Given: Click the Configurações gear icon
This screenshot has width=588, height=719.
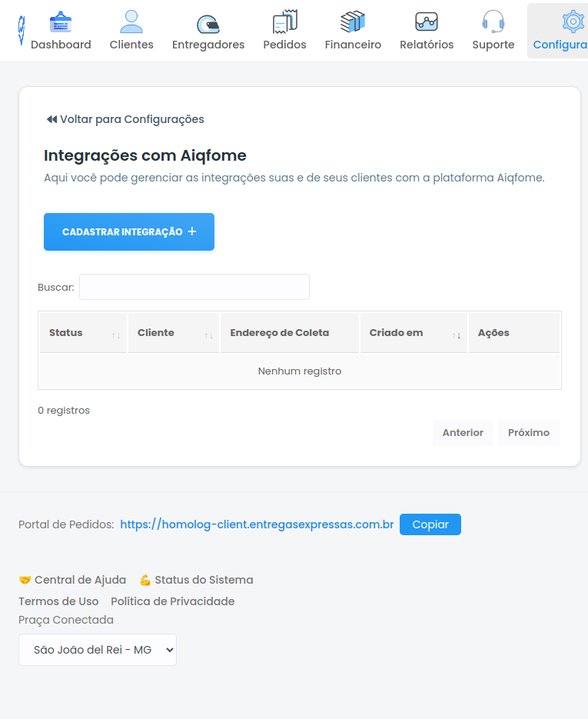Looking at the screenshot, I should point(573,22).
